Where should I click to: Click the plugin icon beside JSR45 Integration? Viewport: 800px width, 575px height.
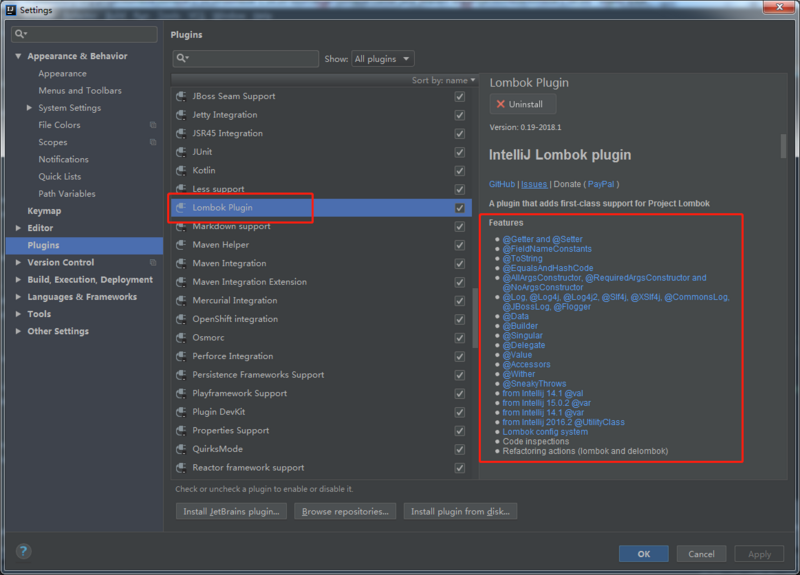[181, 134]
